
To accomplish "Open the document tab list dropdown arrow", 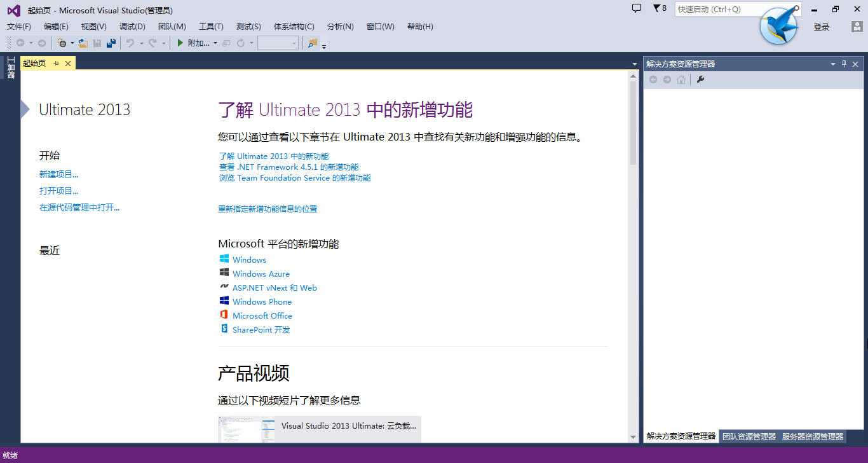I will point(634,64).
